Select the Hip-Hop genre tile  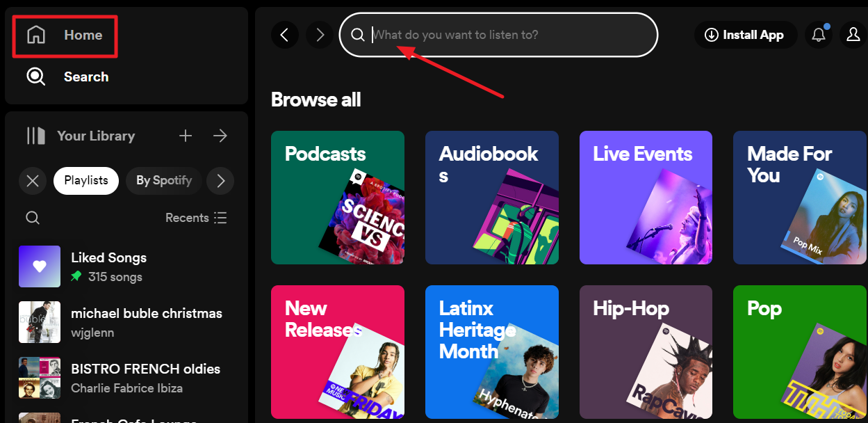646,351
